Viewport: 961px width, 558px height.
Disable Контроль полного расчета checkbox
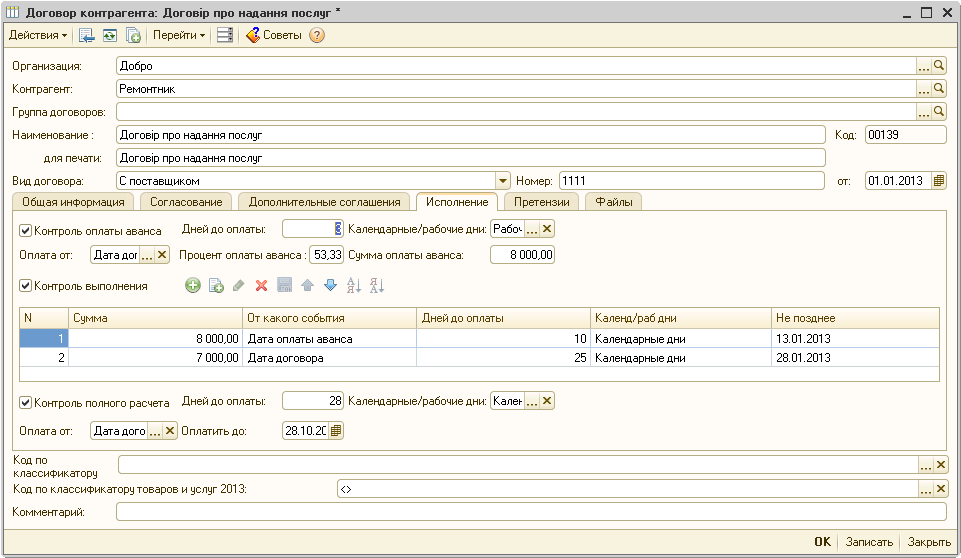click(26, 403)
